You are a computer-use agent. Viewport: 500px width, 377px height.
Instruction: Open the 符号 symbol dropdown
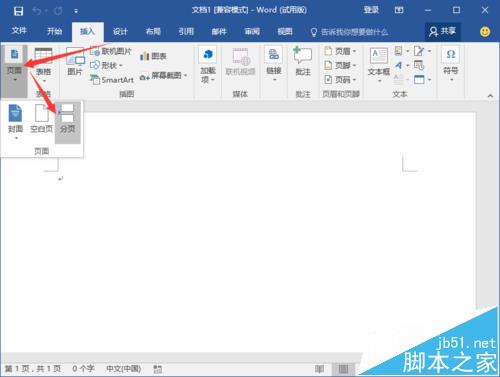(451, 65)
